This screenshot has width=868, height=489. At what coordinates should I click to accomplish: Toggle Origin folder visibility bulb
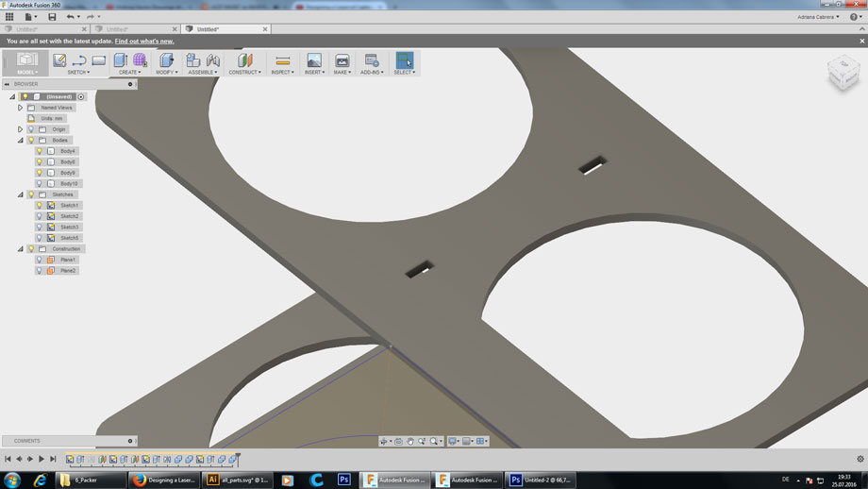pos(31,129)
